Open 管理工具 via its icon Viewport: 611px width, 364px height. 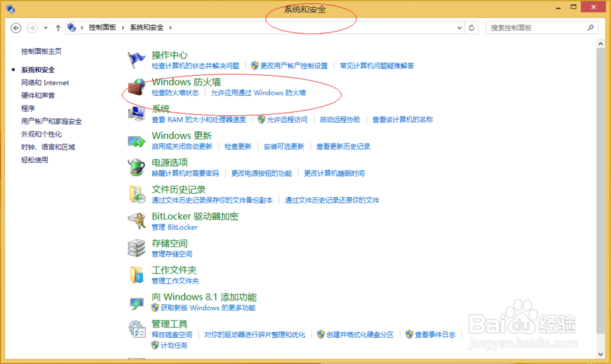pyautogui.click(x=136, y=330)
